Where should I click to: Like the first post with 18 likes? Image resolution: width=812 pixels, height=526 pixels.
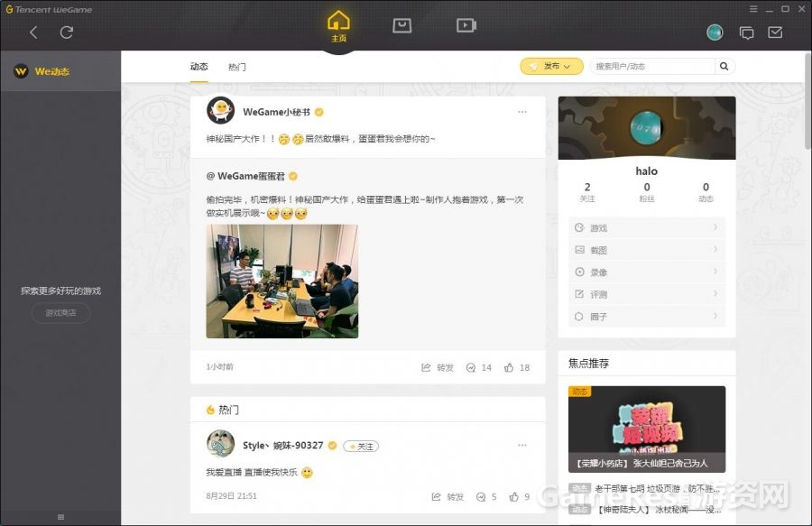pyautogui.click(x=517, y=367)
